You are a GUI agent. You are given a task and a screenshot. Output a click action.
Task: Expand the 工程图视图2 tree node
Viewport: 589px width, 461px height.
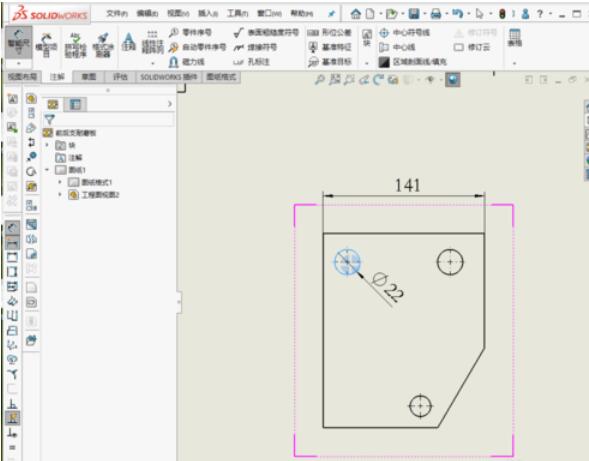pyautogui.click(x=60, y=195)
